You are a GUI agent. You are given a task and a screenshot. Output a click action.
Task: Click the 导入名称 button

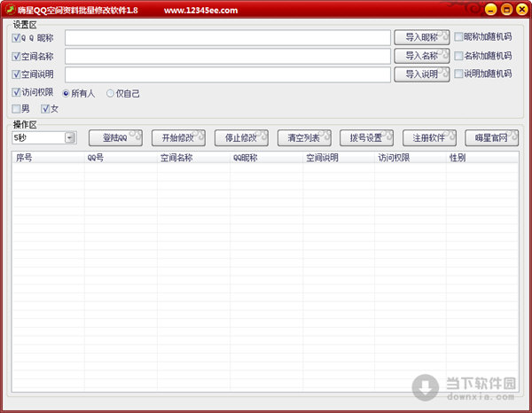(422, 56)
